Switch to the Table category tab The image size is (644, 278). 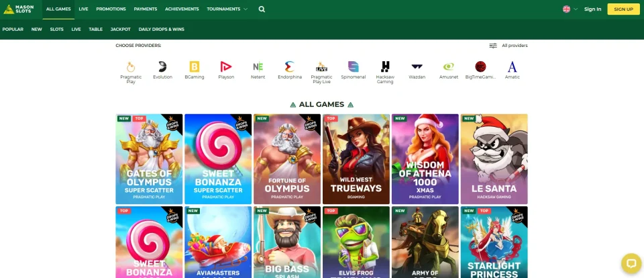96,29
